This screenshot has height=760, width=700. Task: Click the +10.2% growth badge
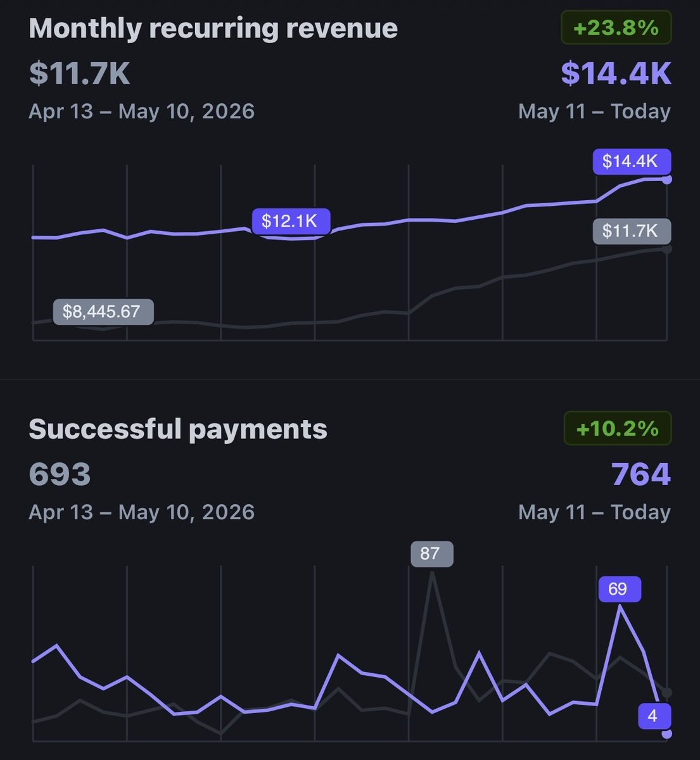tap(618, 429)
